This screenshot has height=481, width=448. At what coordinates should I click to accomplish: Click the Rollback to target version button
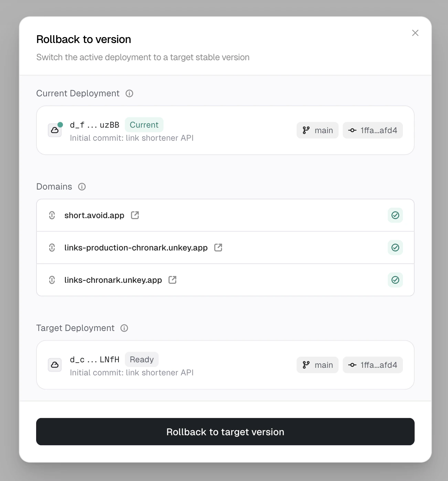225,431
